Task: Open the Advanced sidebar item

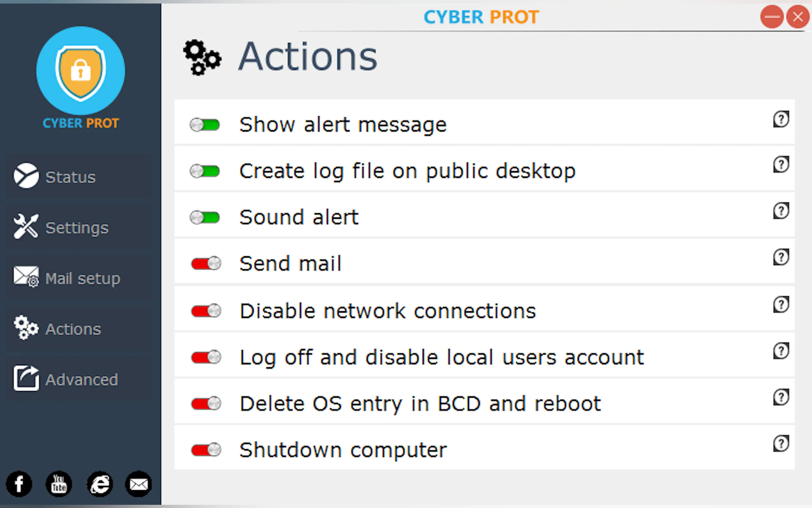Action: pyautogui.click(x=81, y=380)
